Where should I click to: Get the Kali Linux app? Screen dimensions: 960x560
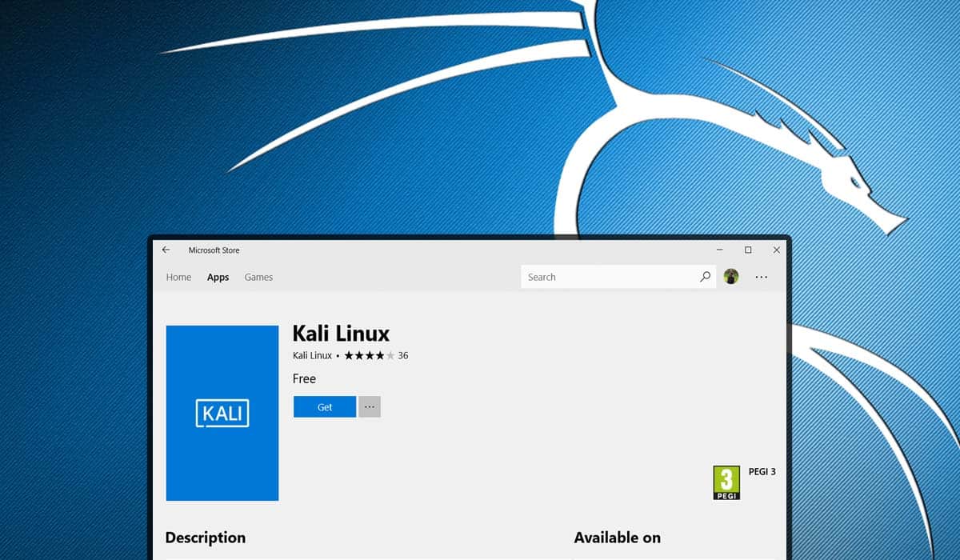(325, 406)
